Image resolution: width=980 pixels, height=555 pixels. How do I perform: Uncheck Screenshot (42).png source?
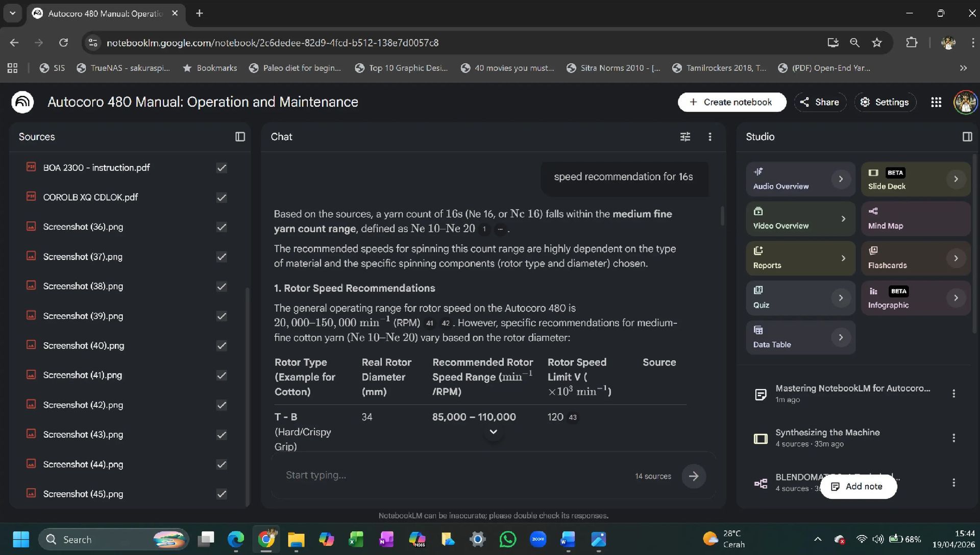point(222,405)
